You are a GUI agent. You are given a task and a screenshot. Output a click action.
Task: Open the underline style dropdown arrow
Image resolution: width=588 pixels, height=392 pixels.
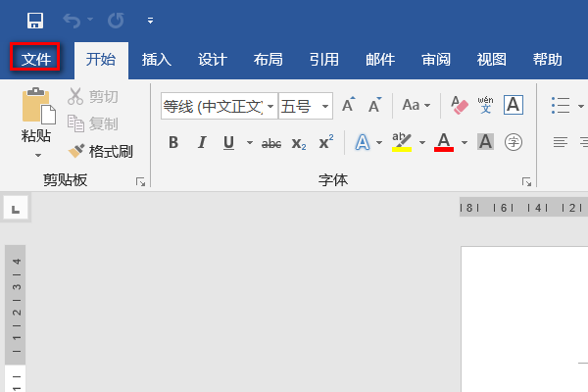click(249, 142)
